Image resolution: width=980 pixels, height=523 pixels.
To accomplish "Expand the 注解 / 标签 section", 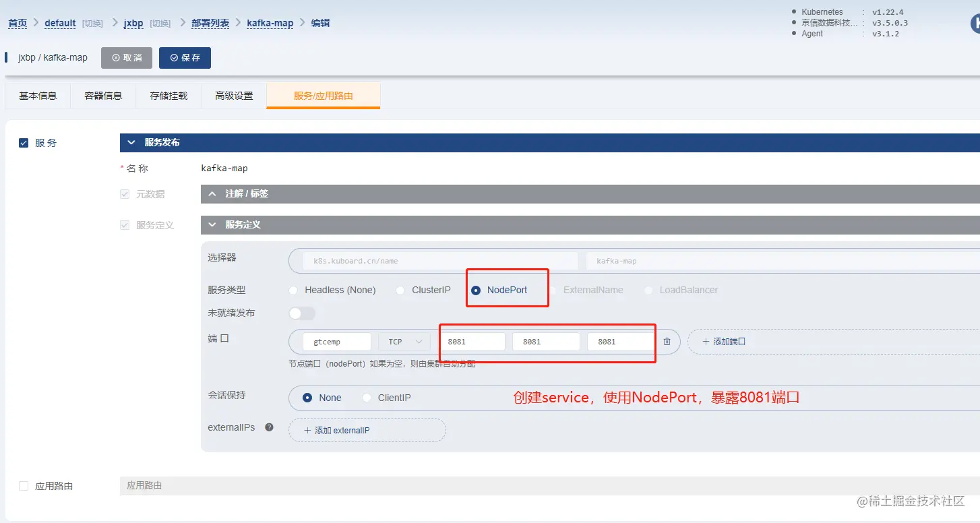I will (590, 194).
